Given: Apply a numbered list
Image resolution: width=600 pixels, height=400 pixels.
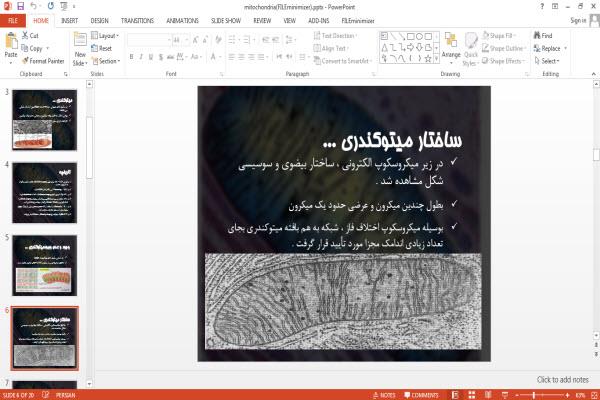Looking at the screenshot, I should point(247,39).
